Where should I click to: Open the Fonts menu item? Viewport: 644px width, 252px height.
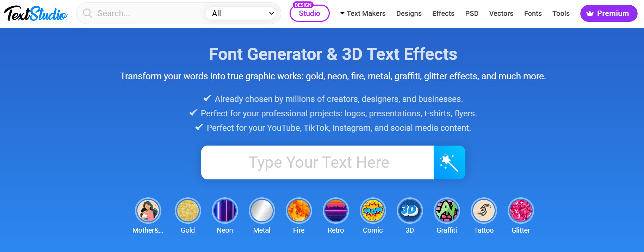(533, 13)
